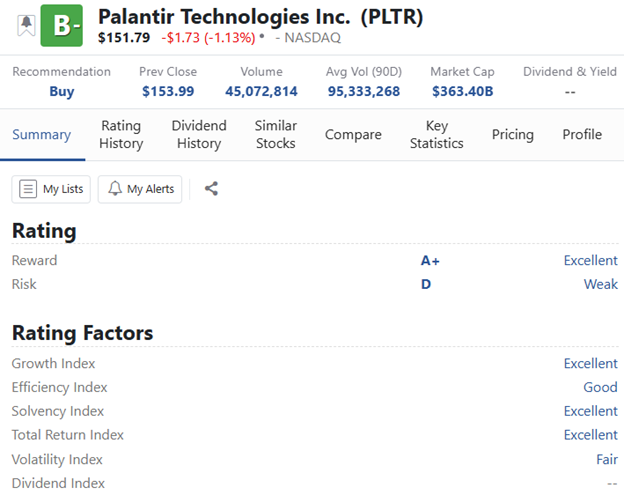Click the stock price $151.79

tap(124, 38)
